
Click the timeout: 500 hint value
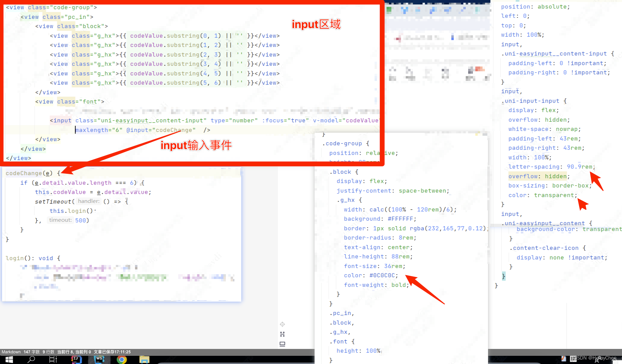click(x=69, y=220)
